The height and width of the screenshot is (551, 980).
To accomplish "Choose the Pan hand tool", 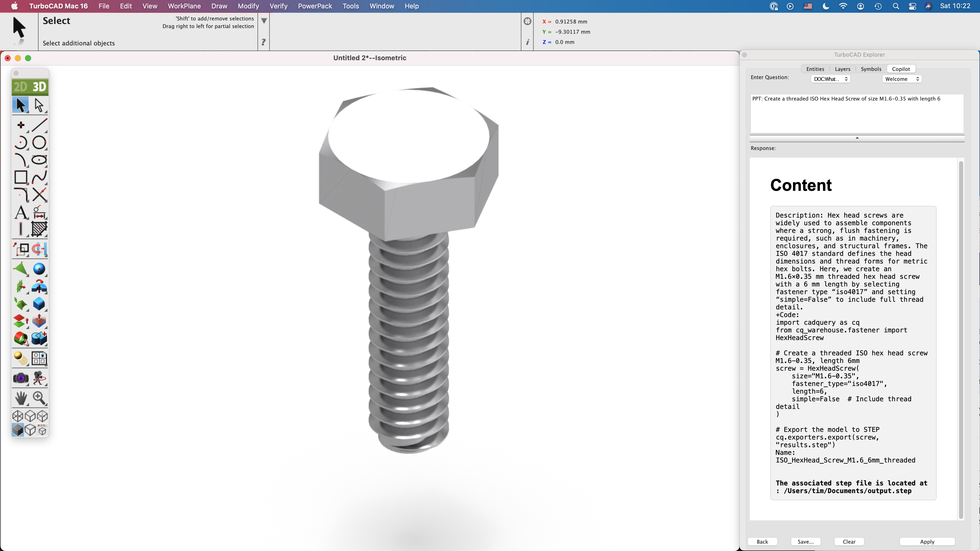I will [21, 398].
